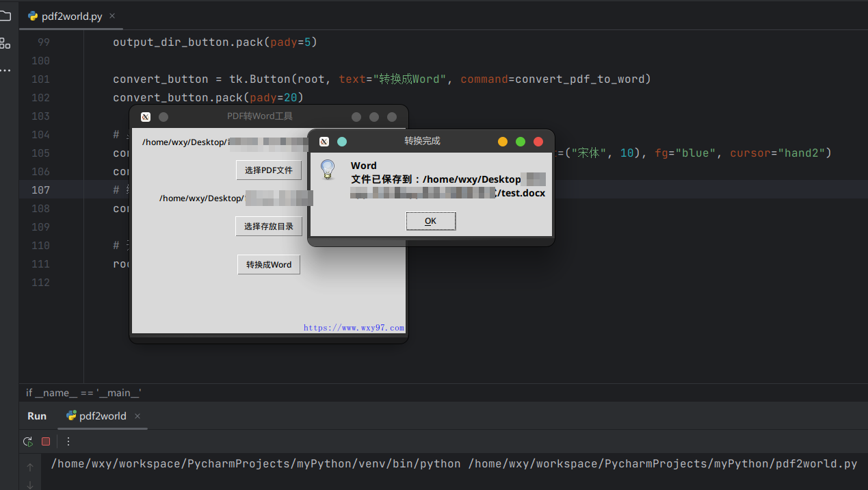This screenshot has height=490, width=868.
Task: Click the Python icon on pdf2world.py tab
Action: click(32, 16)
